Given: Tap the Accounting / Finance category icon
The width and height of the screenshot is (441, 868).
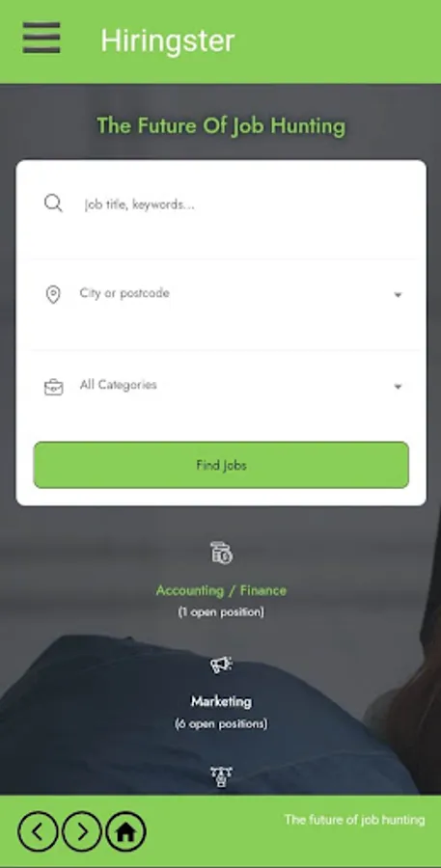Looking at the screenshot, I should (x=221, y=553).
